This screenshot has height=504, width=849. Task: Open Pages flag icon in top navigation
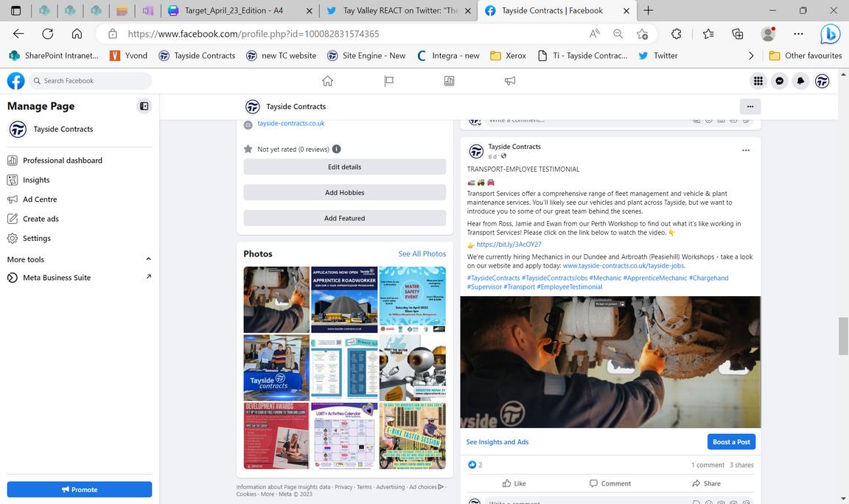[389, 81]
